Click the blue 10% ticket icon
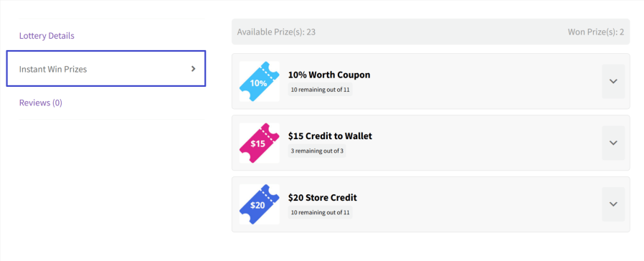Screen dimensions: 644x261 tap(259, 81)
